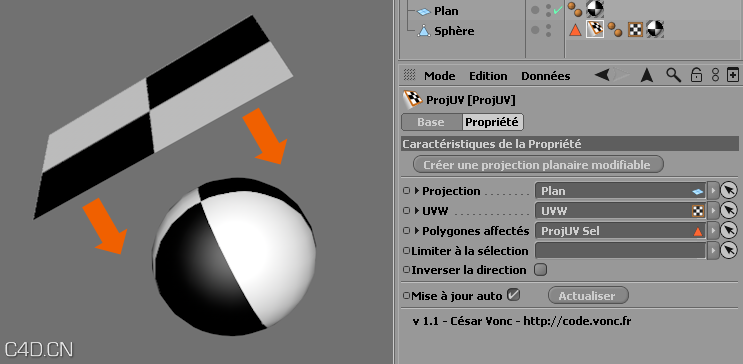Select the orange polygon selection tag on Sphère

click(575, 30)
